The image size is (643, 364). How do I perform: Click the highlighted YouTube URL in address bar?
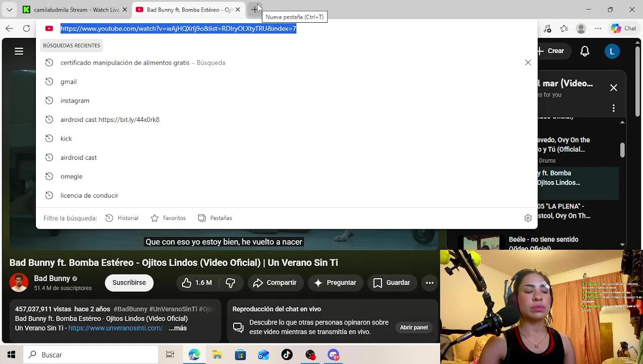178,28
